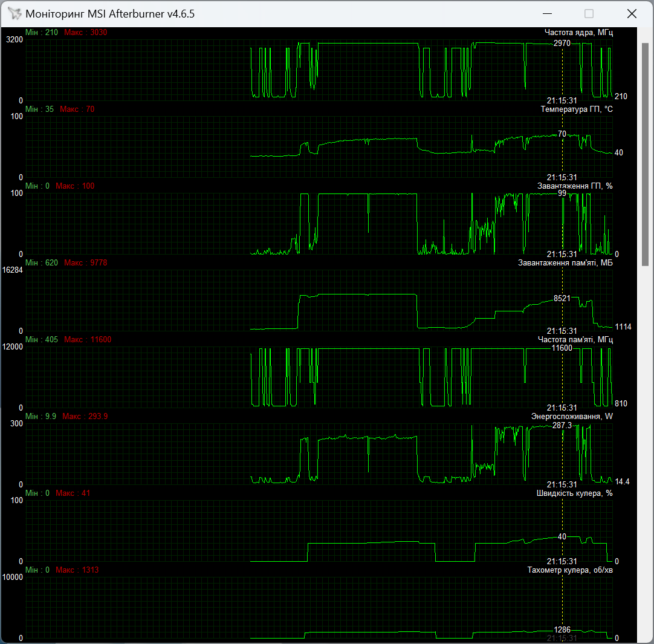Screen dimensions: 654x644
Task: Click the fan speed marker value 40
Action: 562,536
